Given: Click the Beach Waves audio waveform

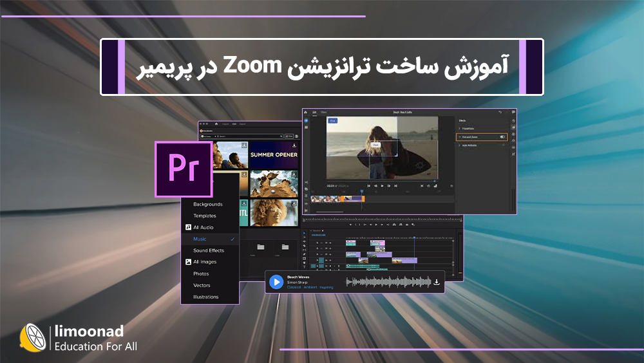Looking at the screenshot, I should click(x=388, y=282).
